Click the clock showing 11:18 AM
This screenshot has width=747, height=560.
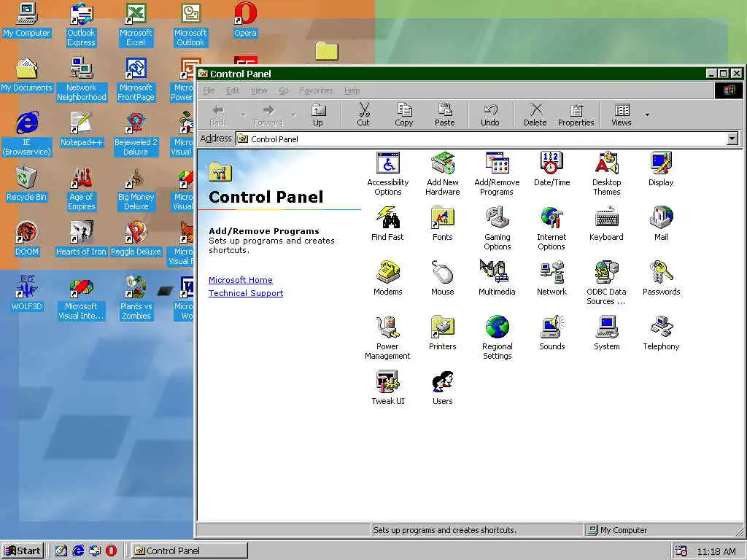click(x=716, y=551)
